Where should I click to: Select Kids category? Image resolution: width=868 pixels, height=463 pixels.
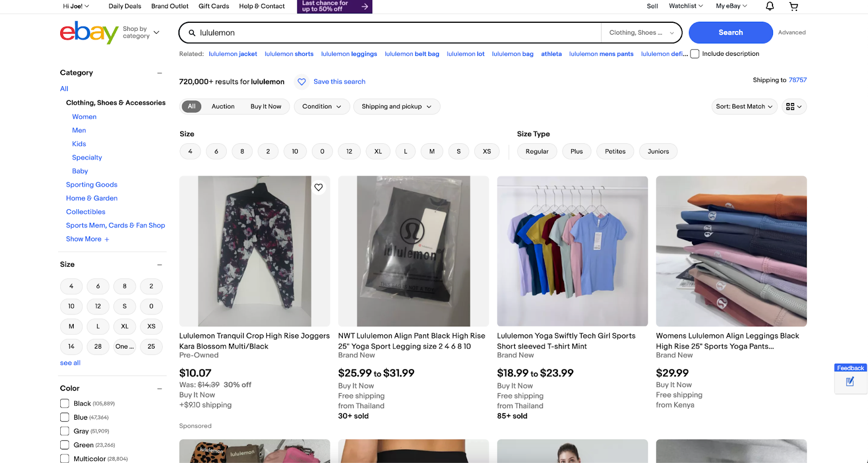[x=79, y=144]
